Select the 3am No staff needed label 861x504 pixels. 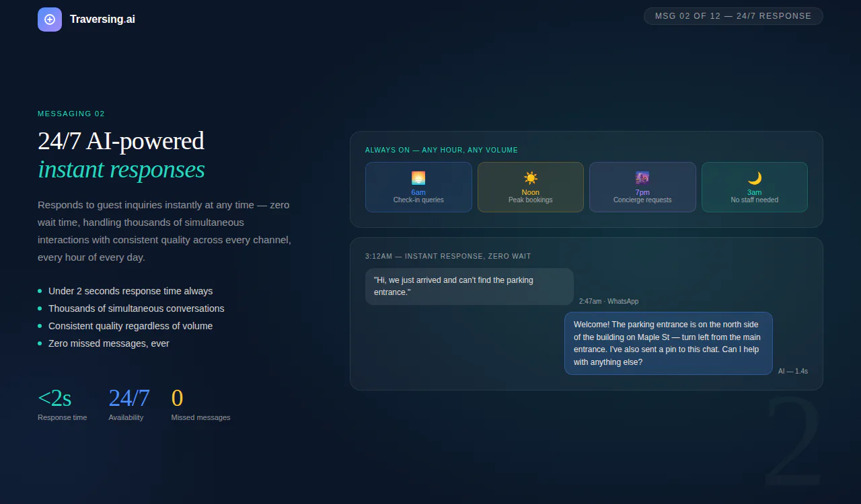click(755, 196)
